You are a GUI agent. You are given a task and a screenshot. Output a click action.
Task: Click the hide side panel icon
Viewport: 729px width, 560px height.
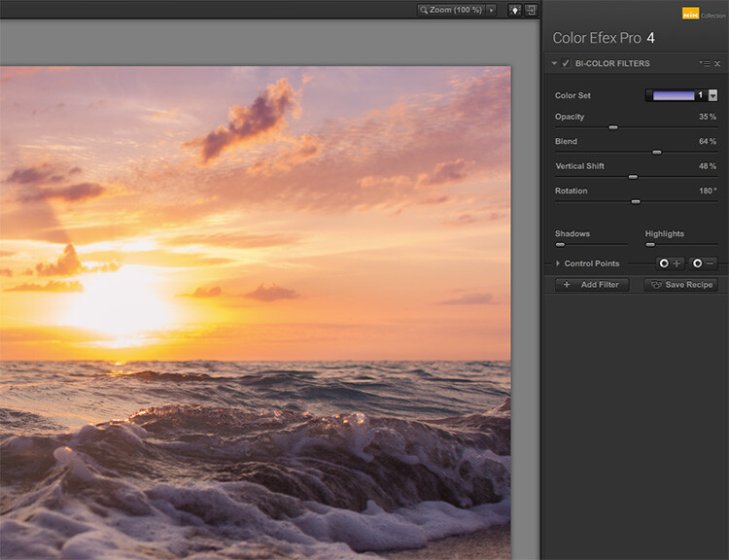pos(531,10)
